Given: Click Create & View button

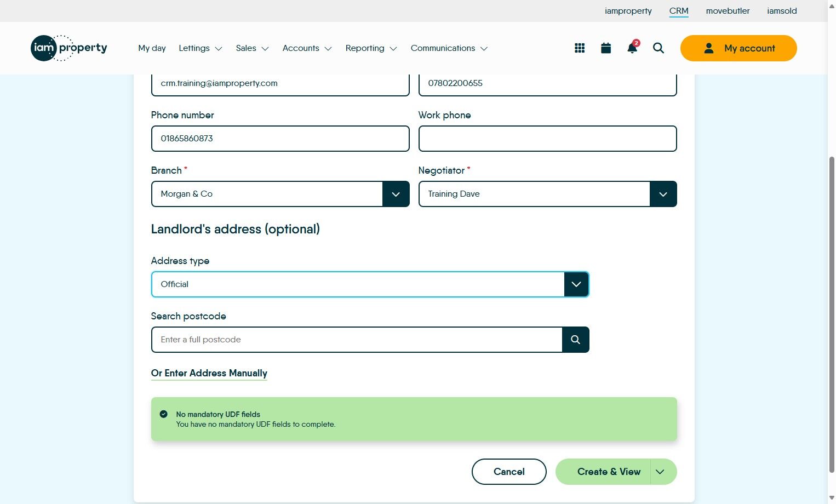Looking at the screenshot, I should click(x=603, y=472).
